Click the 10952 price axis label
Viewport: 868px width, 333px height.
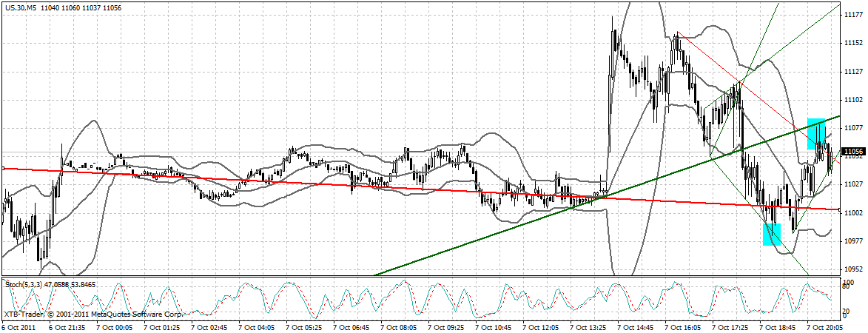[x=853, y=269]
